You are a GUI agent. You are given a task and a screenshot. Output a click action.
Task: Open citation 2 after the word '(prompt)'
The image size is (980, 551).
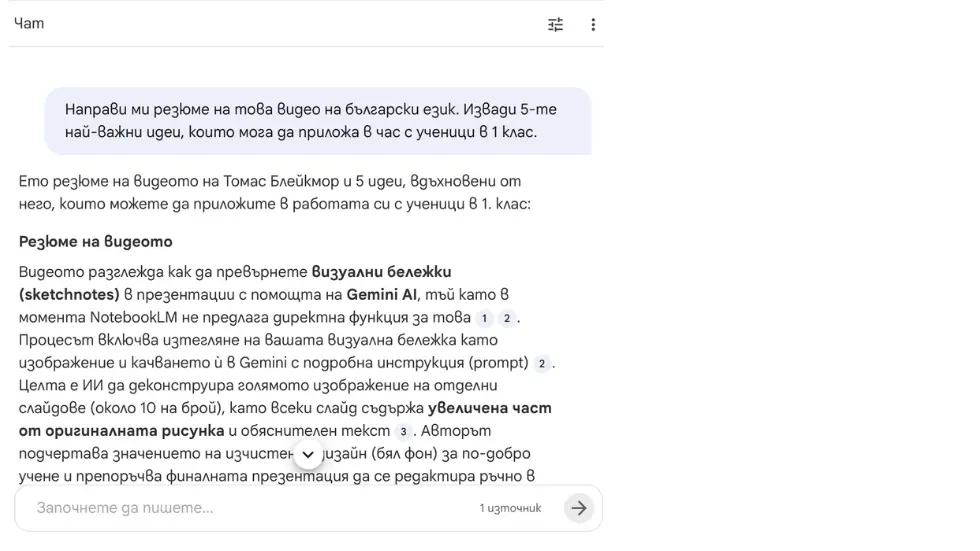(542, 363)
